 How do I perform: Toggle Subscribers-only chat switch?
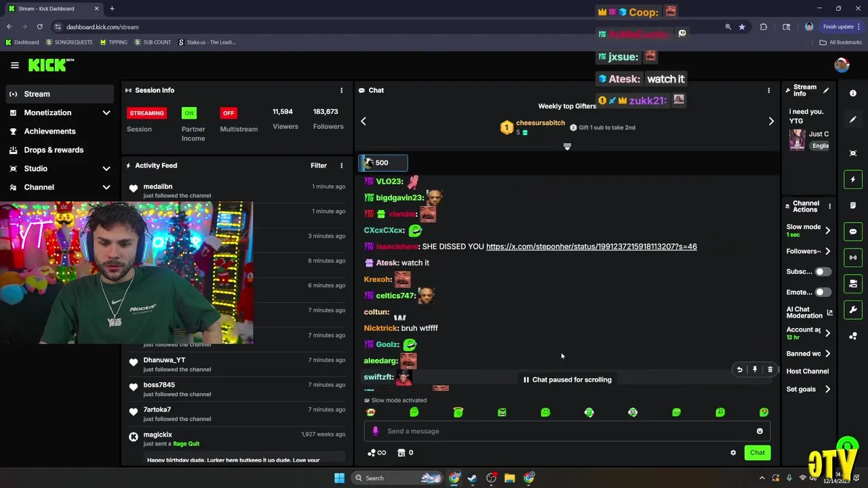(822, 272)
